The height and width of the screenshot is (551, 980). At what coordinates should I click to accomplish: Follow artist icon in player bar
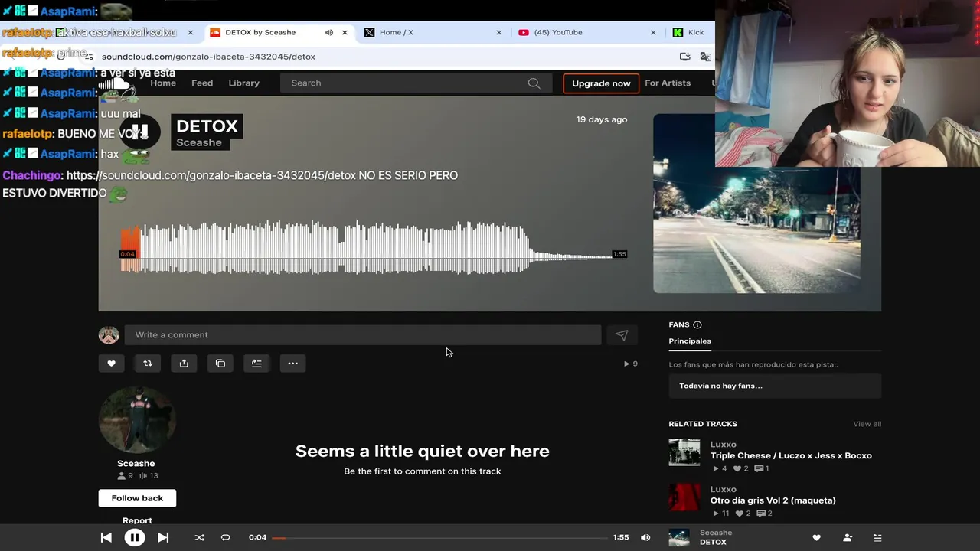tap(847, 538)
